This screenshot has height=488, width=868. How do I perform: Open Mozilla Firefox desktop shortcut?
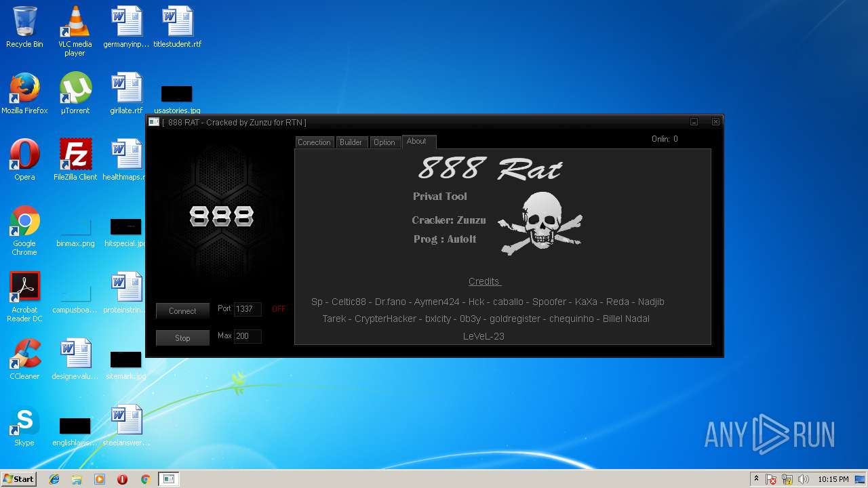(24, 94)
